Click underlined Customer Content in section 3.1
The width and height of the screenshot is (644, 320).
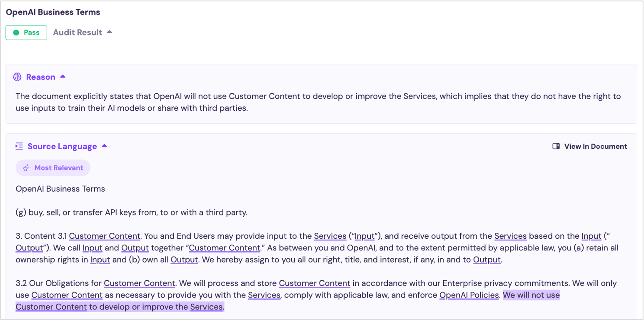pyautogui.click(x=105, y=236)
